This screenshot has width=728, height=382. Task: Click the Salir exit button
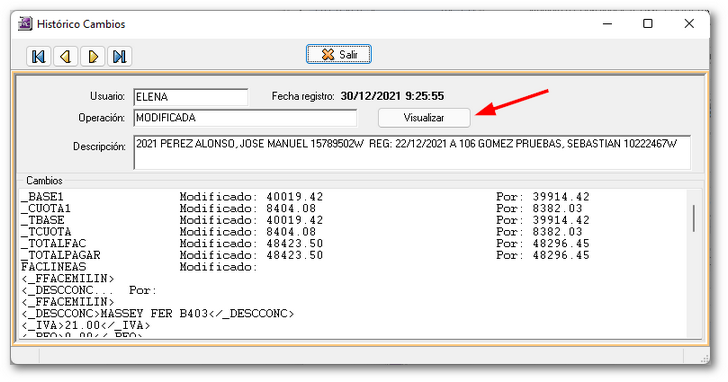tap(338, 54)
